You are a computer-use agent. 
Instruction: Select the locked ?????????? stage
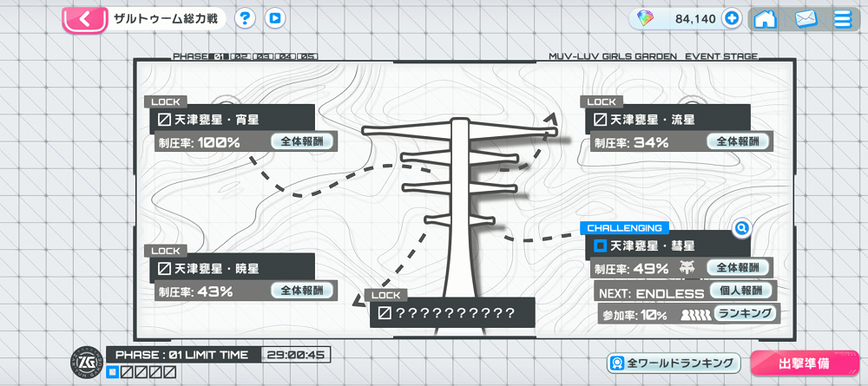[x=453, y=312]
